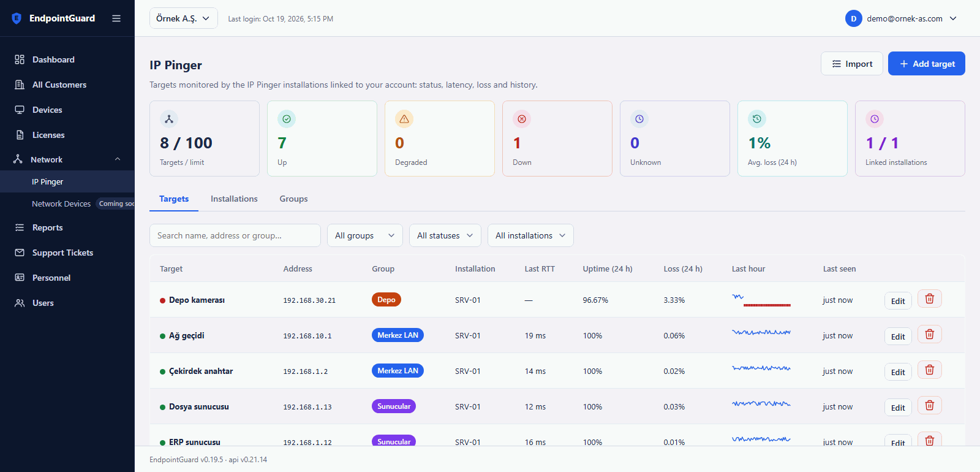
Task: Toggle the sidebar hamburger menu
Action: (116, 18)
